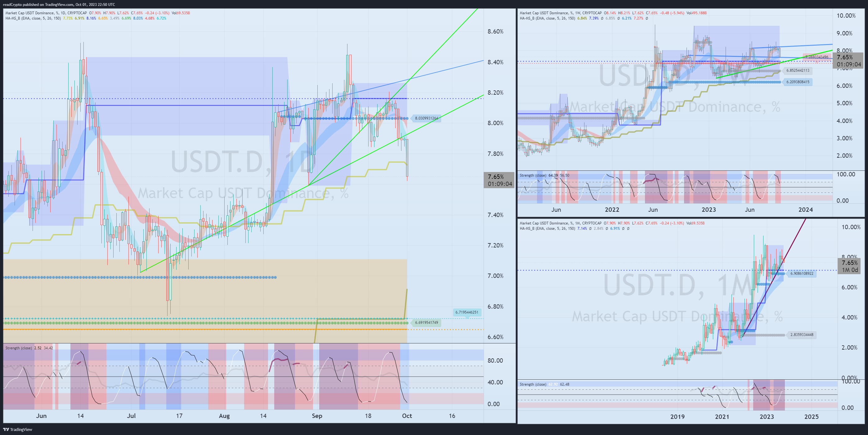The height and width of the screenshot is (435, 868).
Task: Click the 40.00 tick on the 1D Strength axis
Action: [x=495, y=383]
